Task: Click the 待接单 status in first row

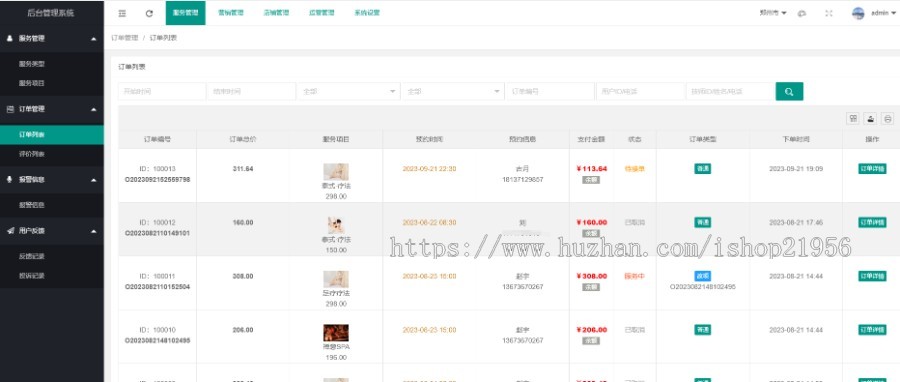Action: (635, 169)
